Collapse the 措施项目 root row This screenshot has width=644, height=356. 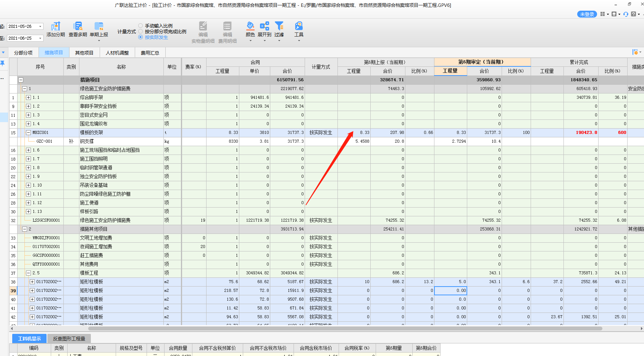pyautogui.click(x=21, y=80)
